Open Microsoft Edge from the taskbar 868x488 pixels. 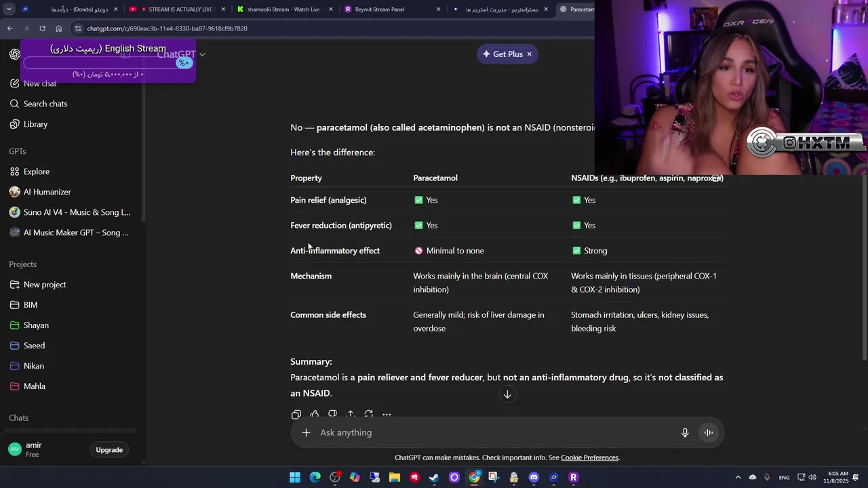(315, 477)
